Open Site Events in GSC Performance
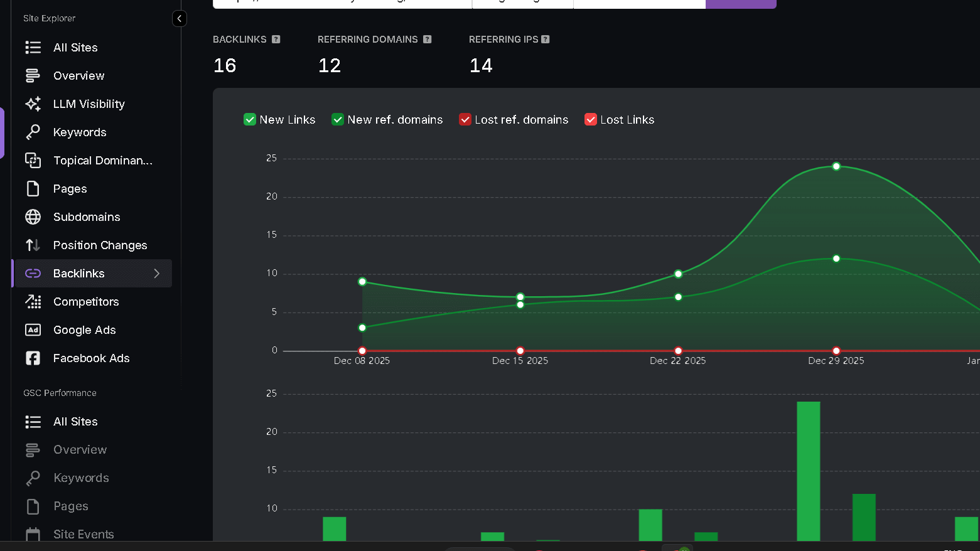The image size is (980, 551). [x=83, y=533]
